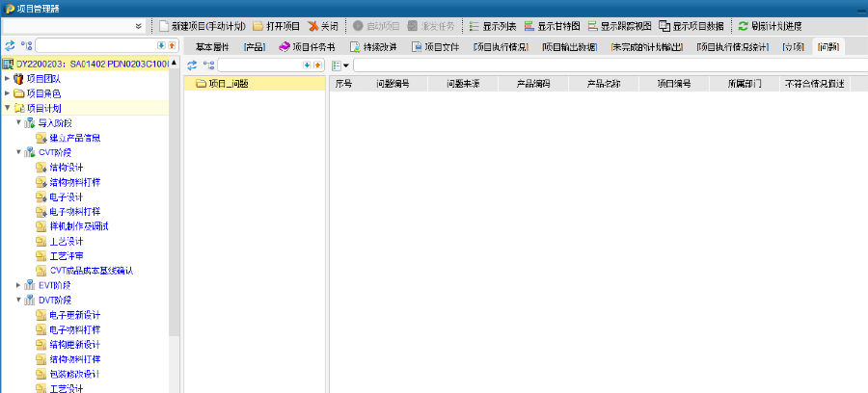Image resolution: width=868 pixels, height=393 pixels.
Task: Click refresh icon above project tree
Action: (10, 46)
